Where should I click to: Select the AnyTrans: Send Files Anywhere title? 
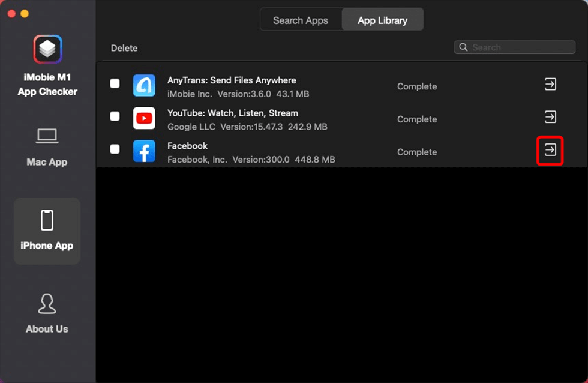[232, 80]
